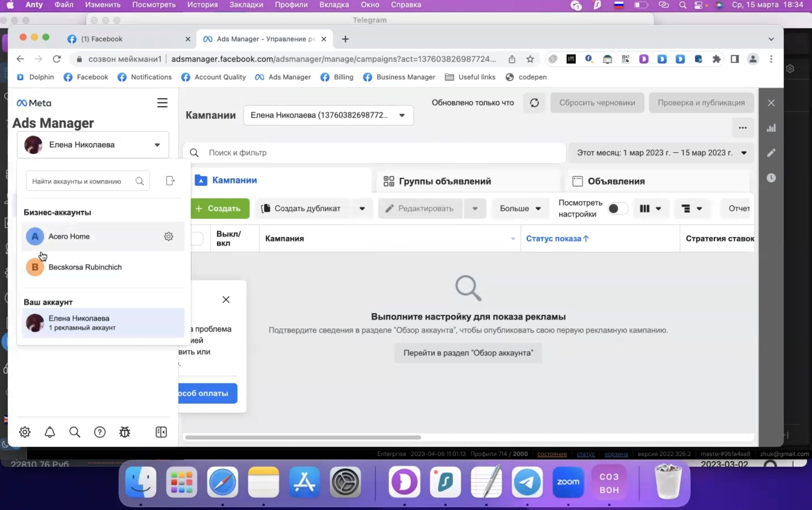The width and height of the screenshot is (812, 510).
Task: Click the Найти аккаунты и компанию search field
Action: [88, 181]
